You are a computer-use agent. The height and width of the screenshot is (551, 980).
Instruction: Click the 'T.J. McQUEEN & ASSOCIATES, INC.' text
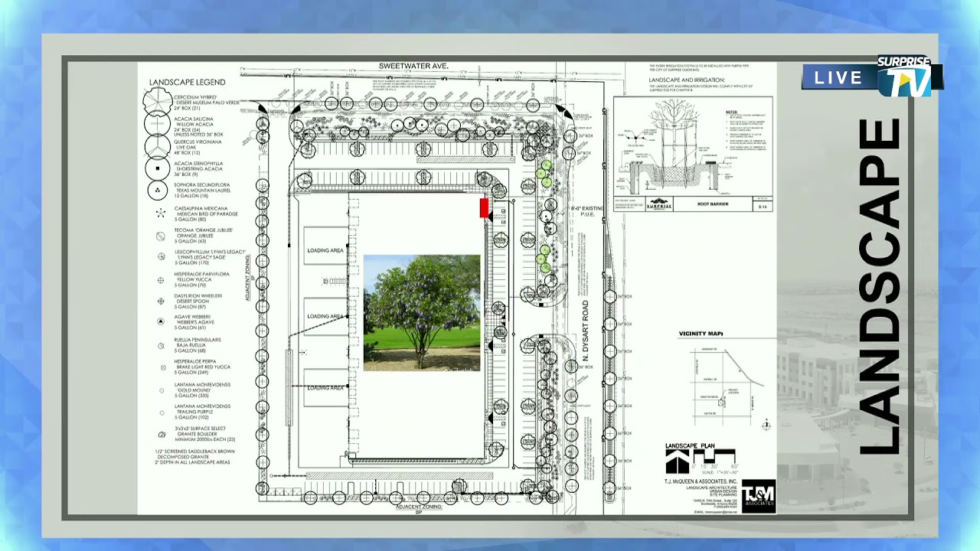pyautogui.click(x=701, y=481)
